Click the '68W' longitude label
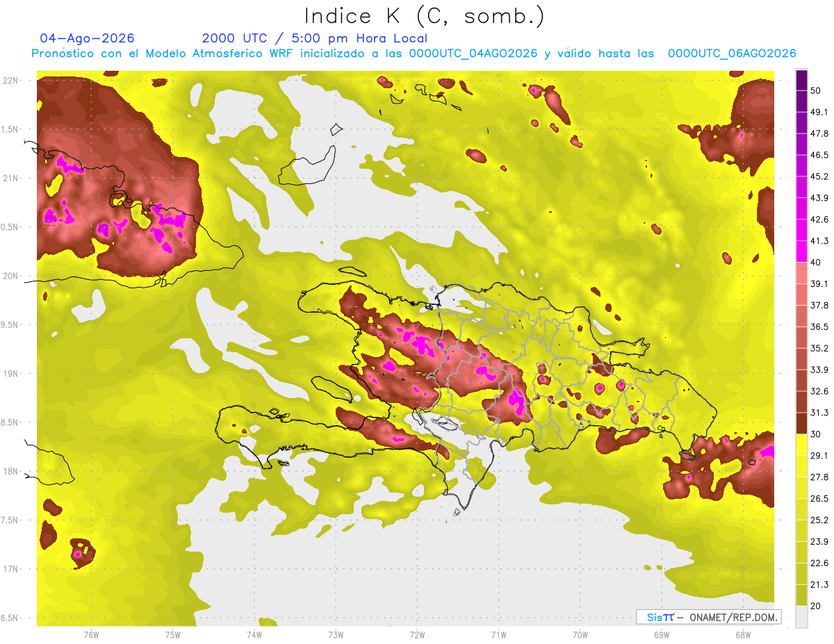Screen dimensions: 834x644 tap(743, 635)
